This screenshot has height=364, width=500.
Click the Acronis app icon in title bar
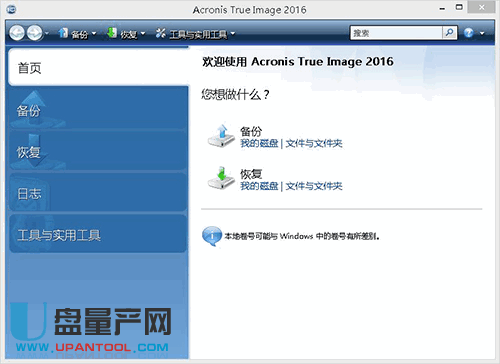pos(11,9)
